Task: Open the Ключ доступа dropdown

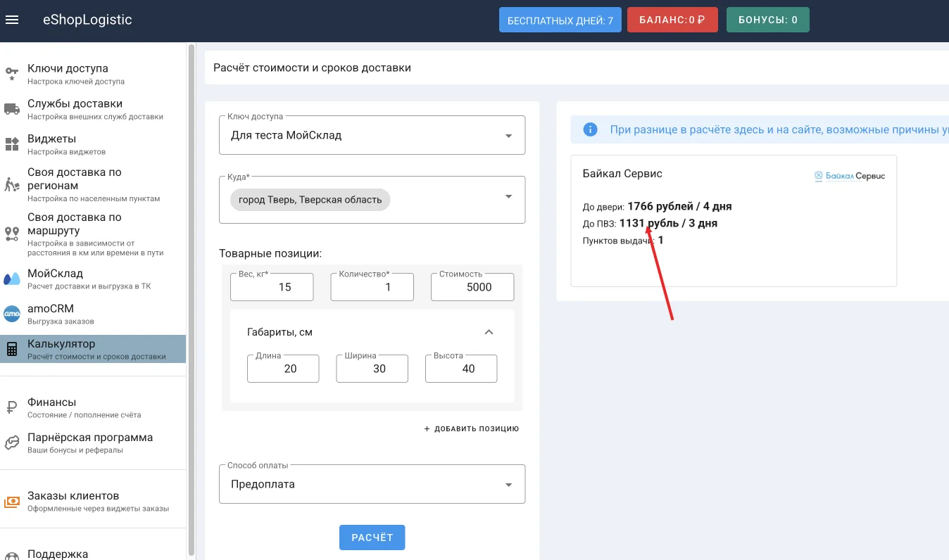Action: 372,135
